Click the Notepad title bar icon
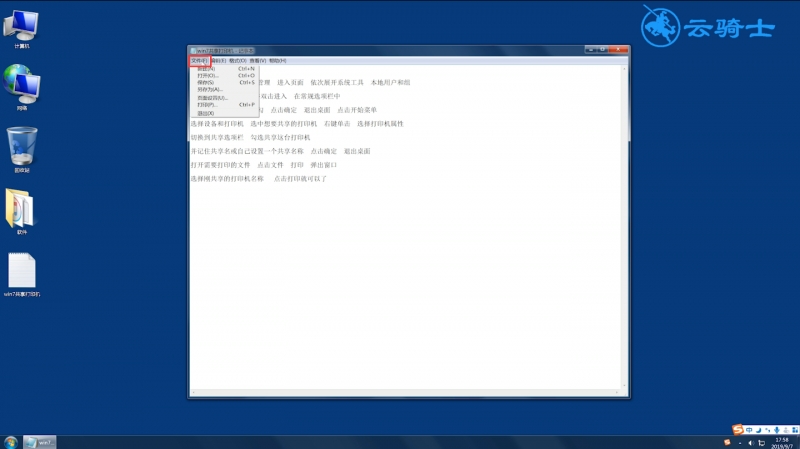This screenshot has height=449, width=800. coord(193,51)
